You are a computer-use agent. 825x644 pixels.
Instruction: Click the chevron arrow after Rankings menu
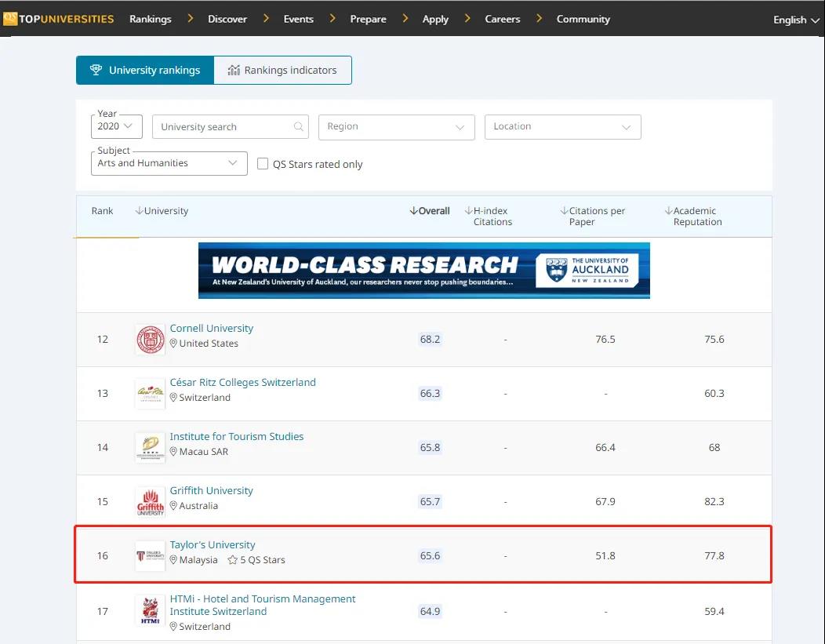click(191, 18)
